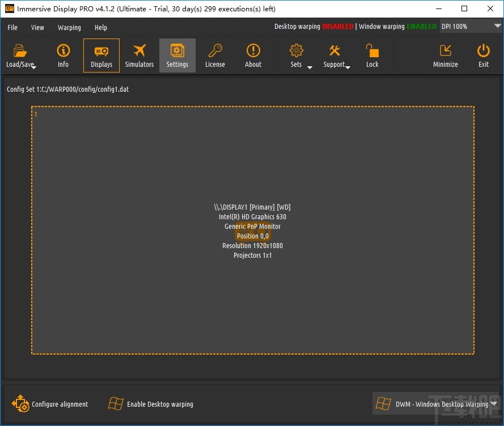This screenshot has height=426, width=504.
Task: Select the Displays projector icon
Action: 101,51
